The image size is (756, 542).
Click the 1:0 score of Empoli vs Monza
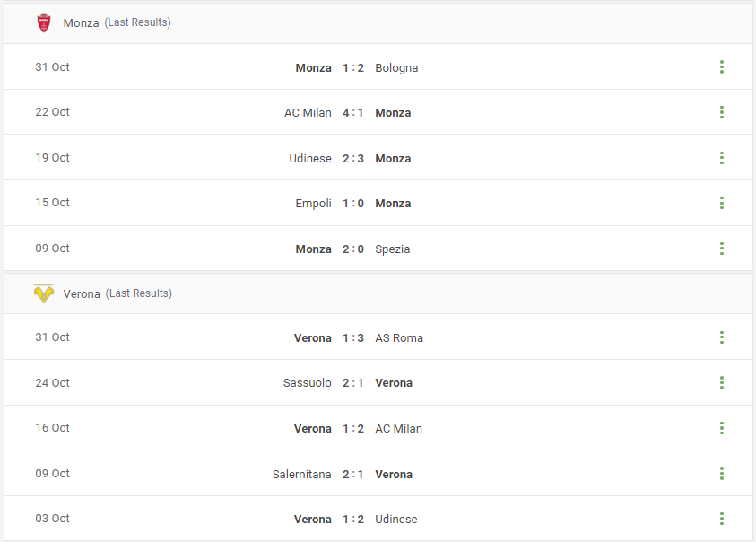353,203
